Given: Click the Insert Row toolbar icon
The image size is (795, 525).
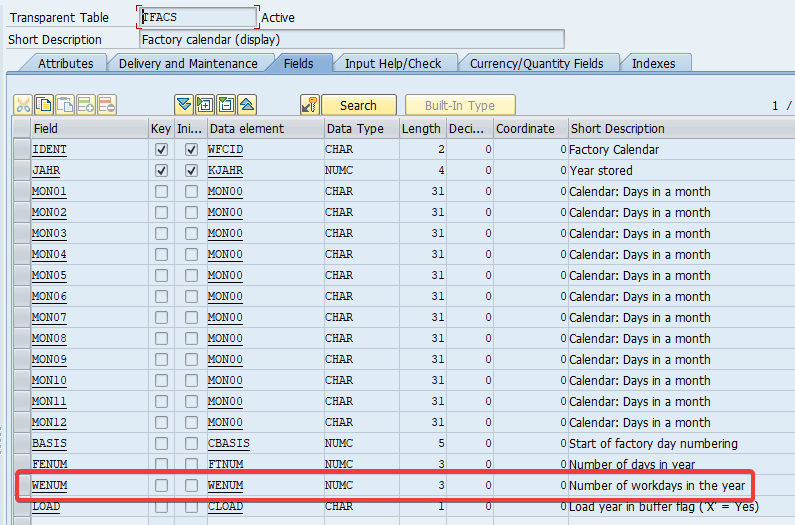Looking at the screenshot, I should pos(86,105).
